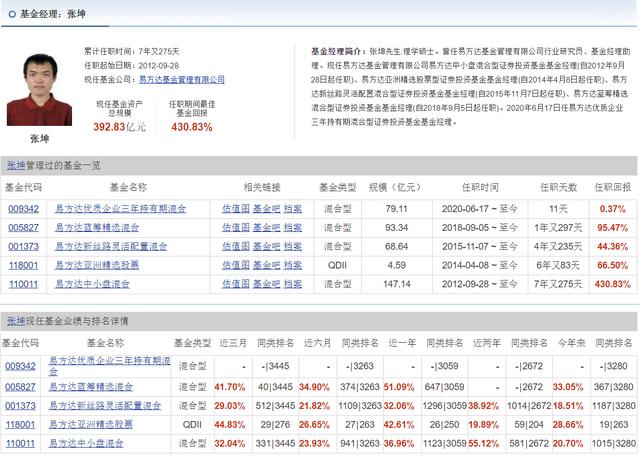
Task: Click the 近三月 column header
Action: click(233, 343)
